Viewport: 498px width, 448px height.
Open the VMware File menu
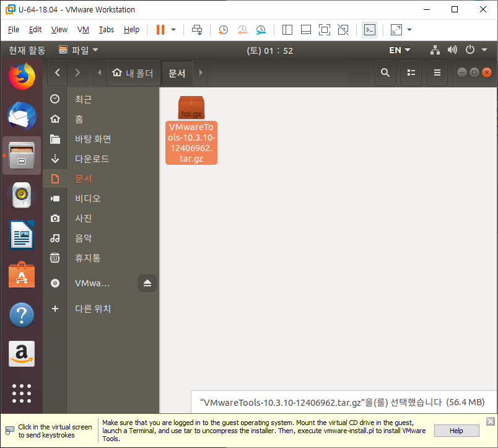click(x=14, y=30)
